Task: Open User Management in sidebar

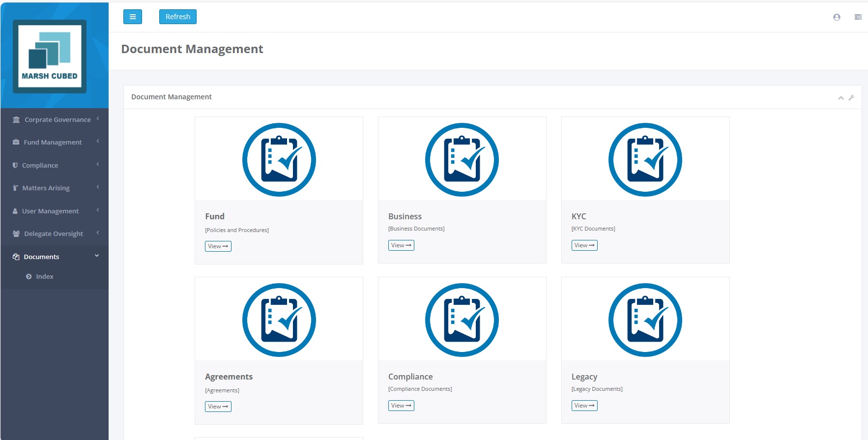Action: click(x=50, y=211)
